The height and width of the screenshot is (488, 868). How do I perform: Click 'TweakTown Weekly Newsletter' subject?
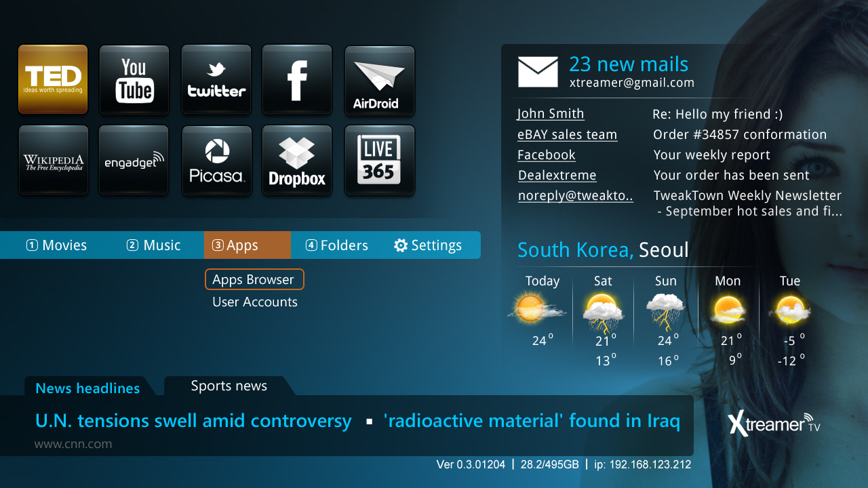click(x=747, y=196)
